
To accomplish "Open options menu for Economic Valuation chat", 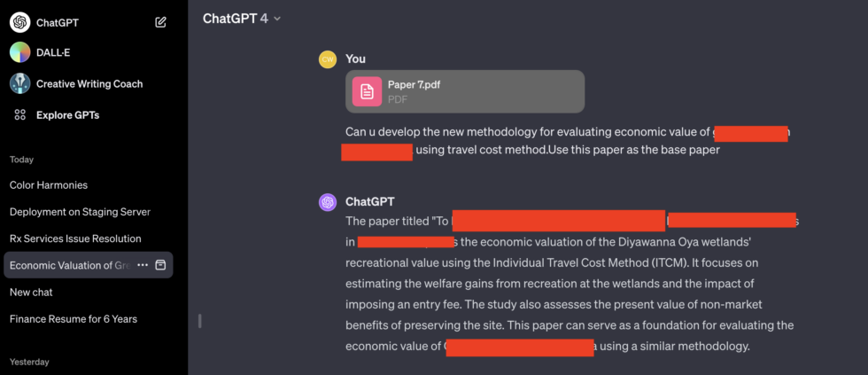I will 143,265.
